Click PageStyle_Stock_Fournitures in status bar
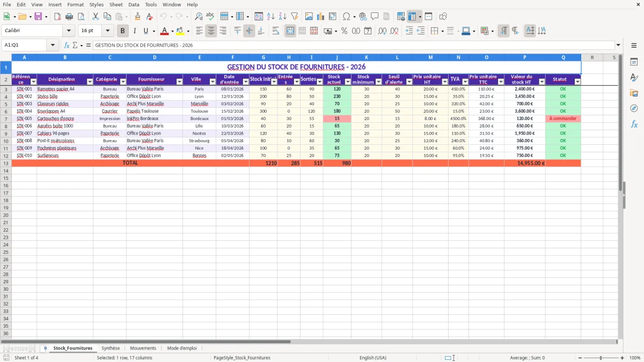This screenshot has height=362, width=644. click(x=242, y=358)
